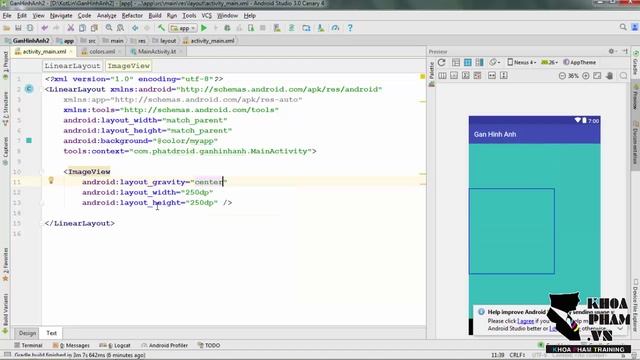Open the Refactor menu
640x360 pixels.
pyautogui.click(x=132, y=16)
